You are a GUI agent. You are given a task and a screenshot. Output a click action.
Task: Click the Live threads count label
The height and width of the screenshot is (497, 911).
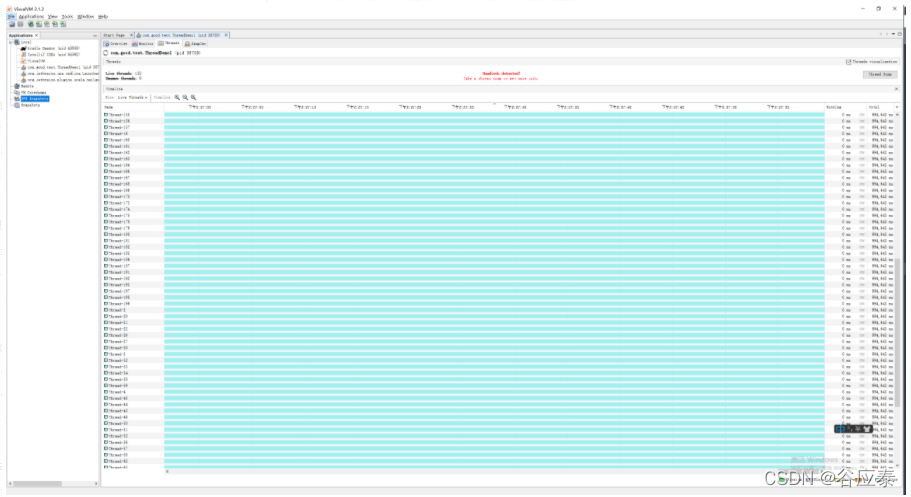click(x=123, y=74)
